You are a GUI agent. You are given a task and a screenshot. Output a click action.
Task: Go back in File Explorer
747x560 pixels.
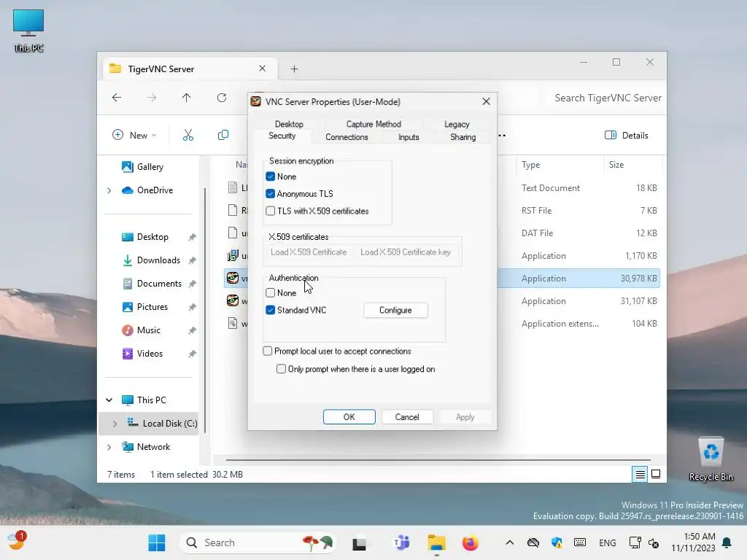point(117,98)
